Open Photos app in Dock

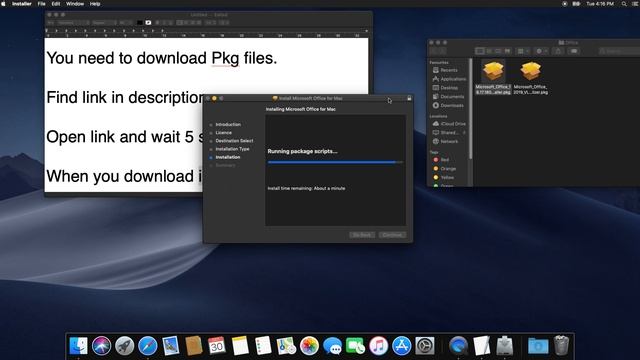pyautogui.click(x=309, y=346)
